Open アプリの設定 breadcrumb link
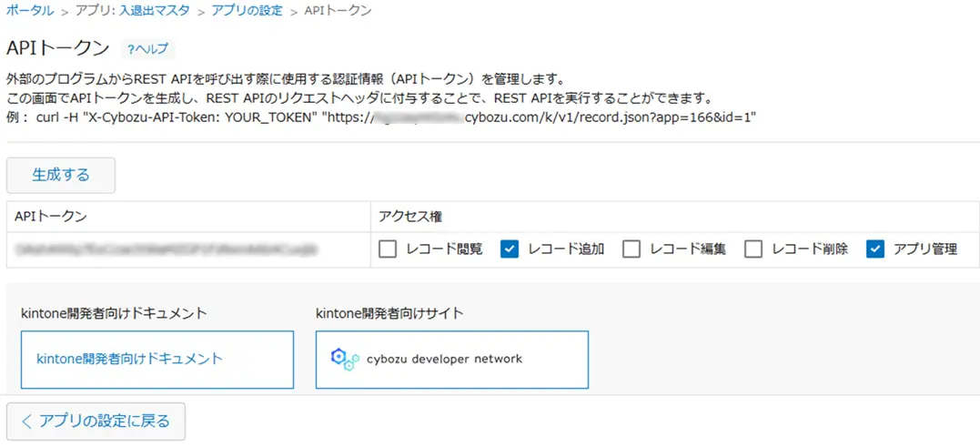Screen dimensions: 980x447 click(247, 11)
